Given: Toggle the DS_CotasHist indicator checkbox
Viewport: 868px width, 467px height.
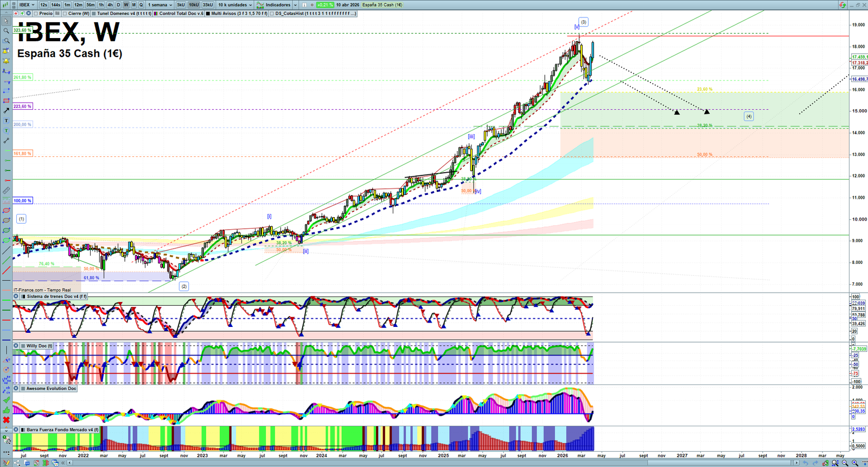Looking at the screenshot, I should (272, 14).
